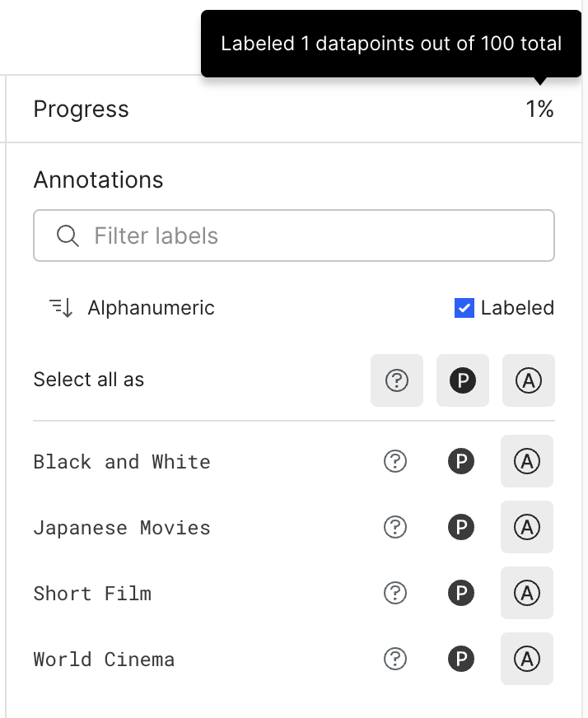Set Black and White to absent
The image size is (588, 718).
(527, 461)
